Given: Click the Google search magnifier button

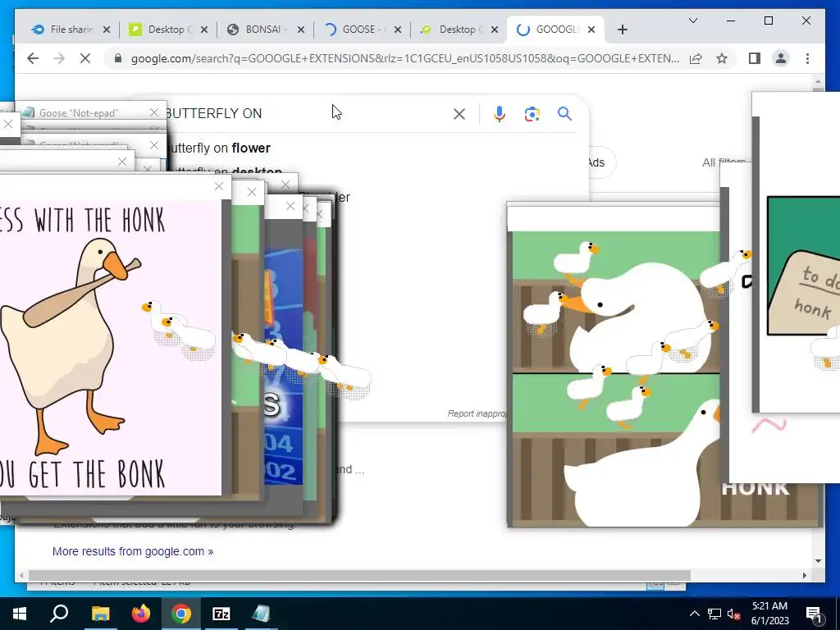Looking at the screenshot, I should 564,113.
